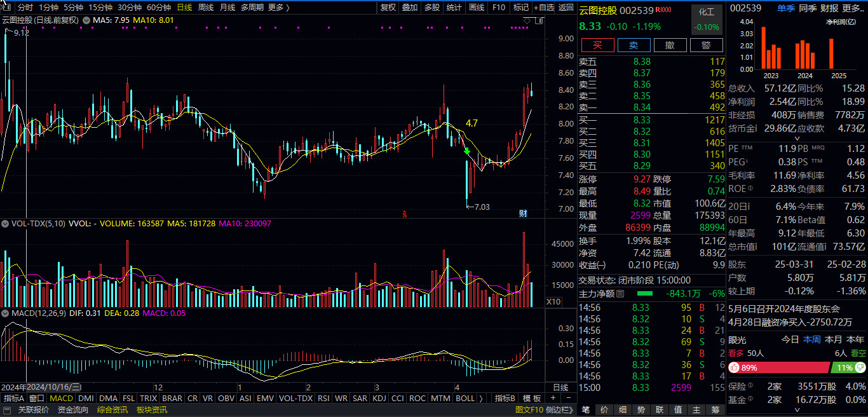Click the 多股 multi-stock button
The height and width of the screenshot is (417, 868).
[432, 8]
